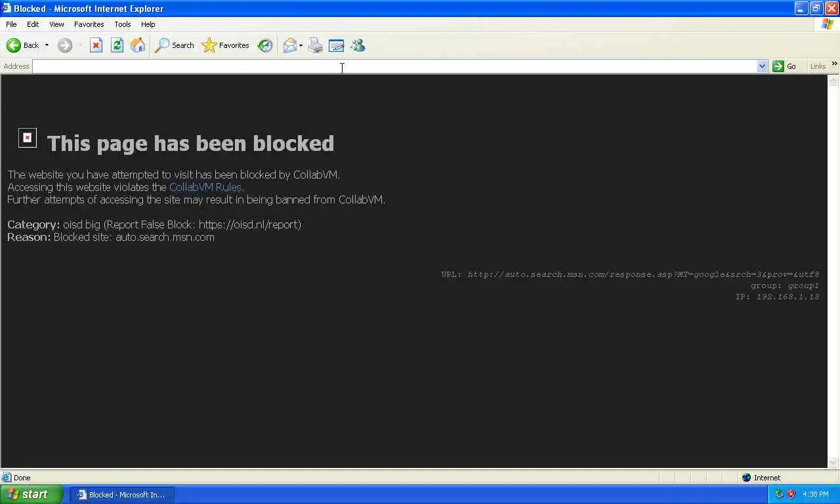This screenshot has height=504, width=840.
Task: Go to the Home page icon
Action: click(x=138, y=45)
